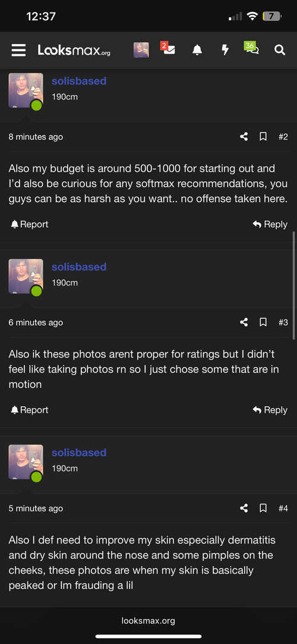Open the search magnifier icon
The image size is (297, 644).
pyautogui.click(x=280, y=50)
